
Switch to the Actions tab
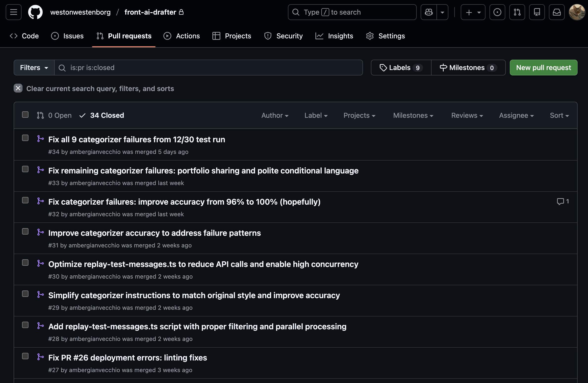(x=182, y=36)
